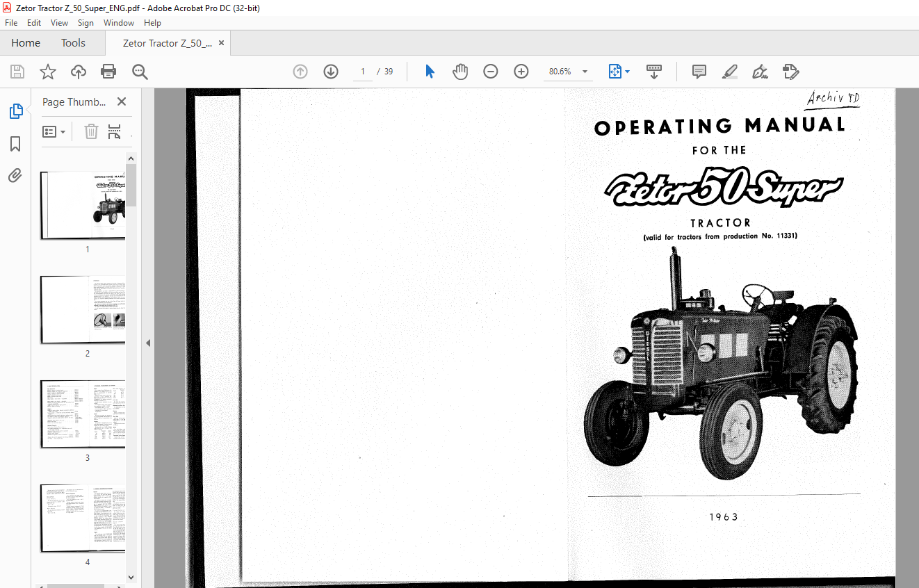Select page 1 thumbnail
This screenshot has height=588, width=919.
pyautogui.click(x=83, y=205)
